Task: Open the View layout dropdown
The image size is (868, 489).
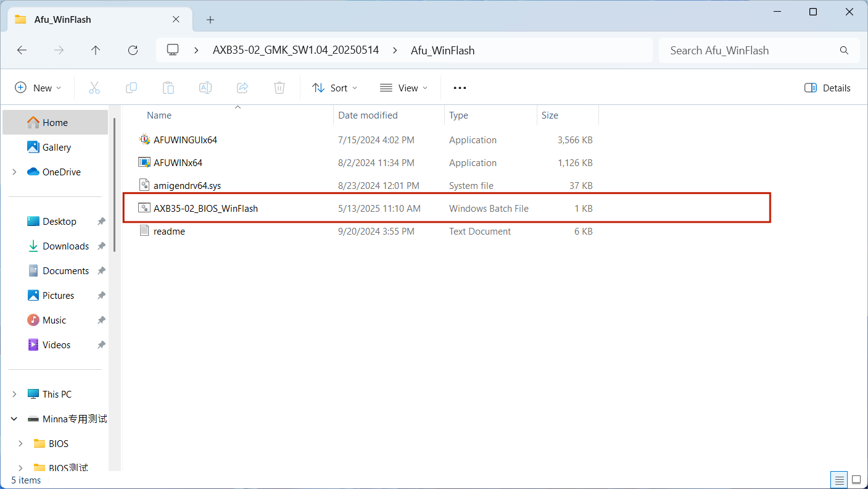Action: [x=403, y=88]
